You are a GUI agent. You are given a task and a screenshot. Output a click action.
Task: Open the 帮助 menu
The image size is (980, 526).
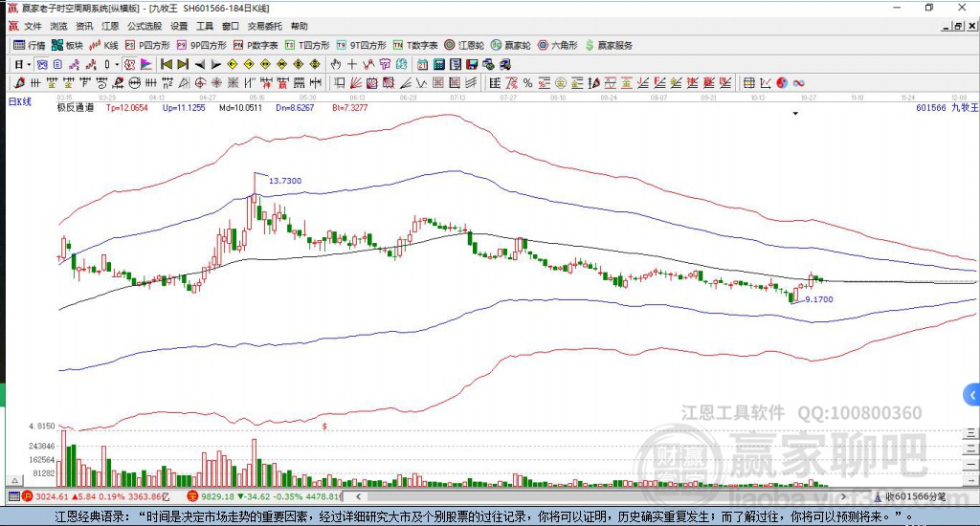tap(300, 26)
